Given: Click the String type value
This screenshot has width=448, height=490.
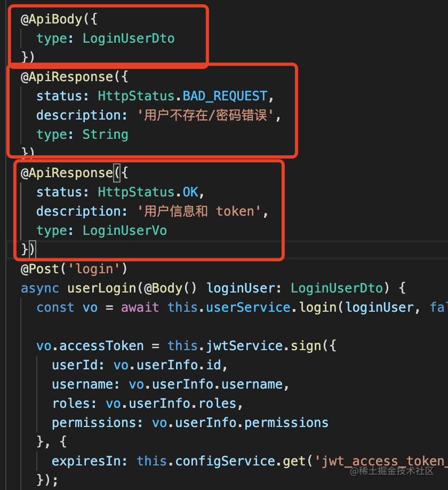Looking at the screenshot, I should [105, 135].
